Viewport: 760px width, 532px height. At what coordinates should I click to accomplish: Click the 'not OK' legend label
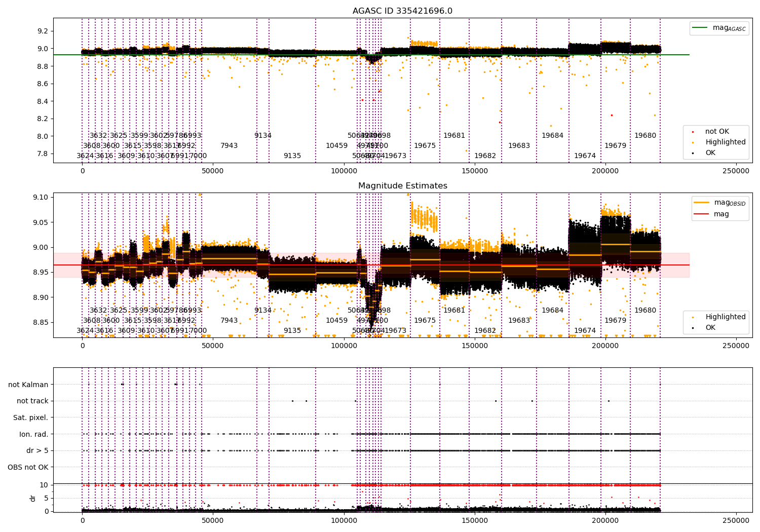point(717,132)
